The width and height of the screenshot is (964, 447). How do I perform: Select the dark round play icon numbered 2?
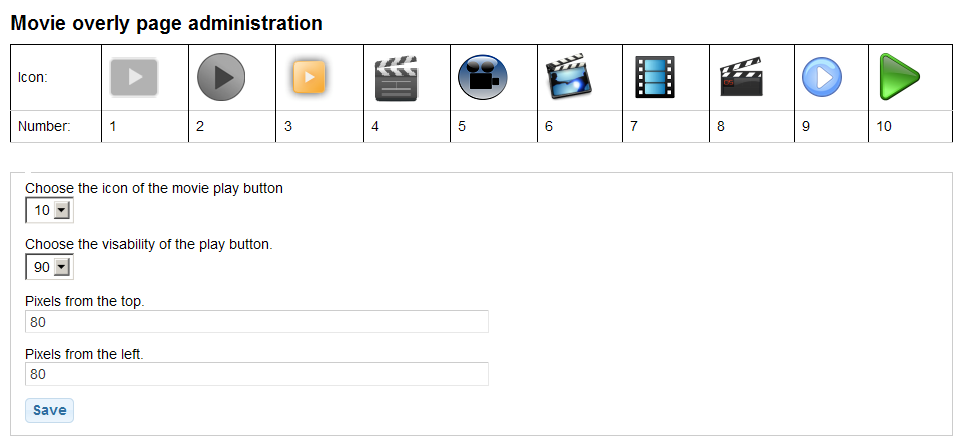pyautogui.click(x=221, y=77)
